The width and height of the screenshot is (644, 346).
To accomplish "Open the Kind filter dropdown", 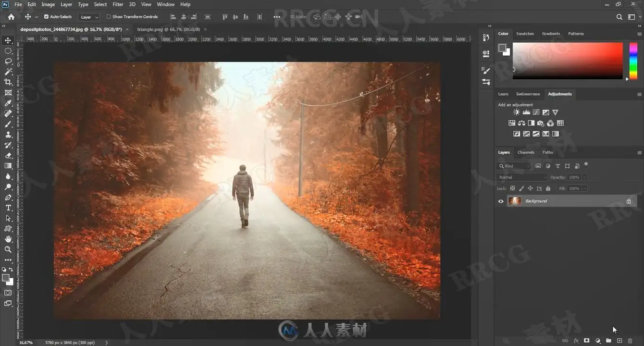I will pyautogui.click(x=514, y=166).
